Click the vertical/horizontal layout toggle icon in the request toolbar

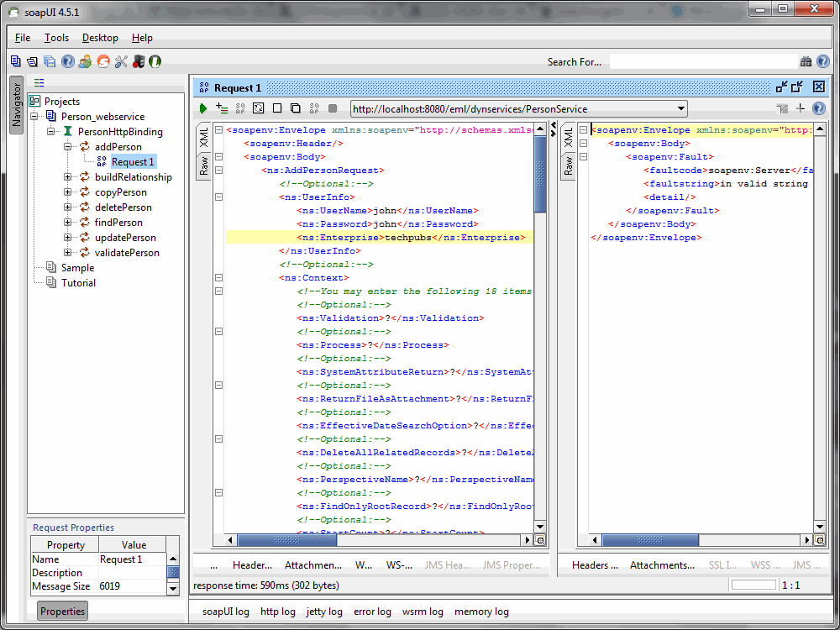pos(783,108)
